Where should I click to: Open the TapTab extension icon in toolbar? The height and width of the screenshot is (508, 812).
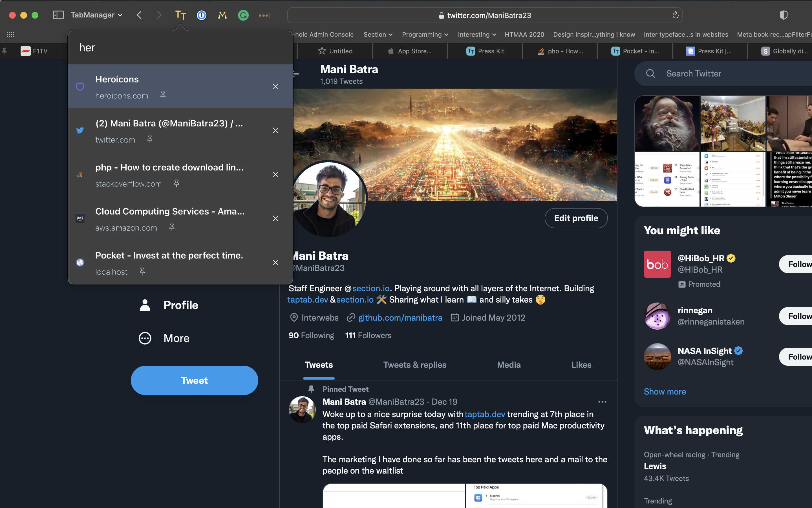click(180, 15)
